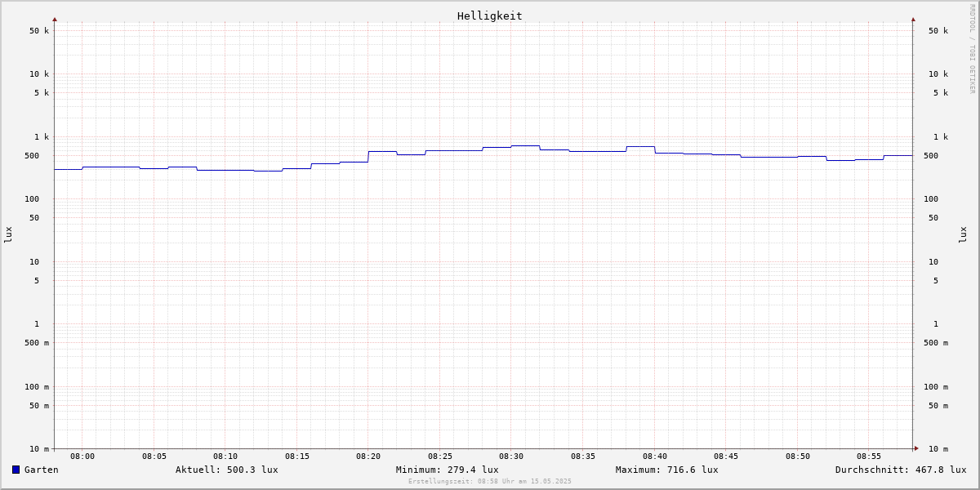Click the 10 m label on left axis
Image resolution: width=980 pixels, height=490 pixels.
39,449
